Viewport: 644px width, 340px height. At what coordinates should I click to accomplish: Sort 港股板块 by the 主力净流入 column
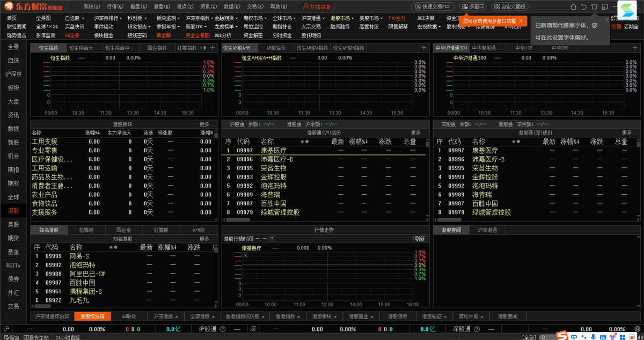coord(119,132)
